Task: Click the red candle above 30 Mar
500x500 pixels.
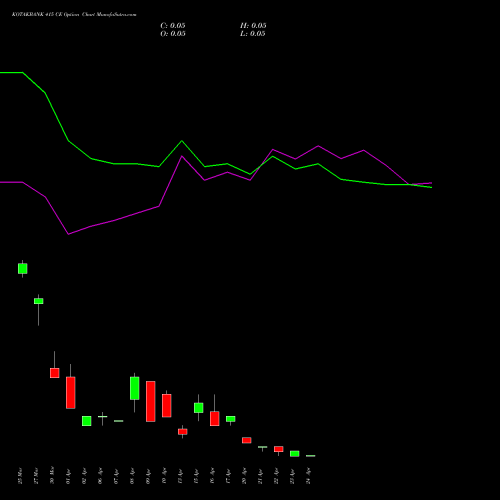Action: [x=55, y=373]
